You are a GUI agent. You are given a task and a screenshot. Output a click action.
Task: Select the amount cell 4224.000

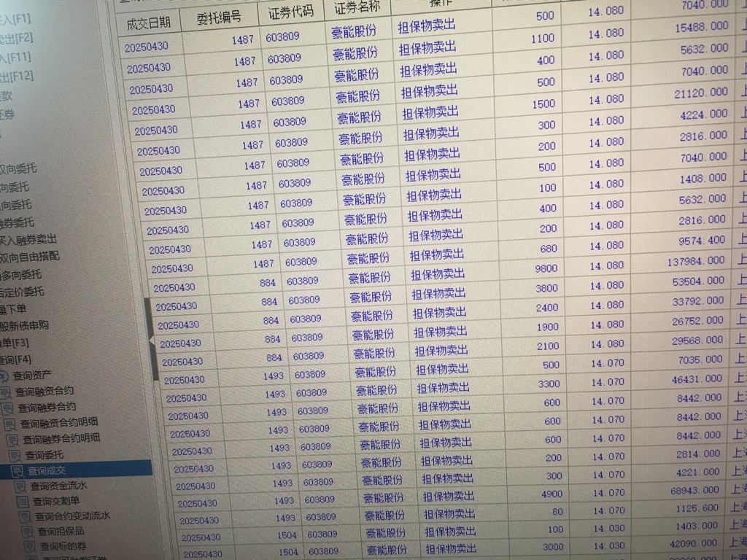pos(704,114)
